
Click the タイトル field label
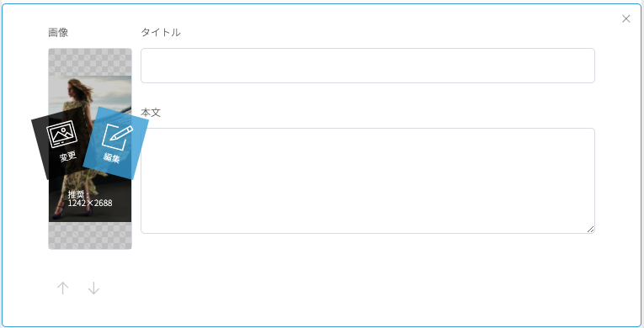click(x=161, y=33)
